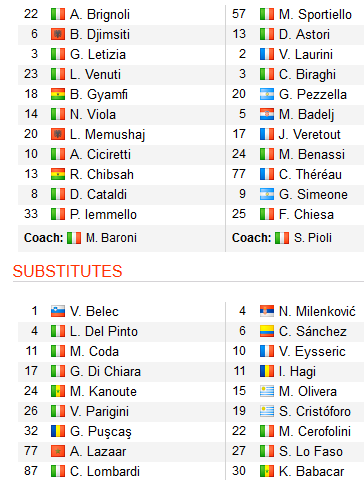Click the Croatian flag next to M. Badelj
The image size is (364, 480).
click(267, 114)
